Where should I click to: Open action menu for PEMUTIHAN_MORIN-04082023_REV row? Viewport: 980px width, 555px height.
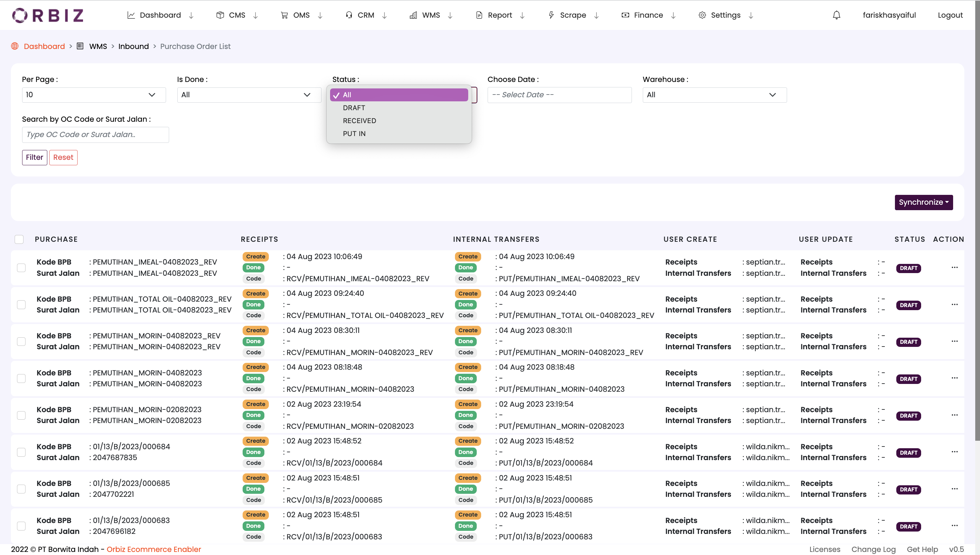(954, 341)
